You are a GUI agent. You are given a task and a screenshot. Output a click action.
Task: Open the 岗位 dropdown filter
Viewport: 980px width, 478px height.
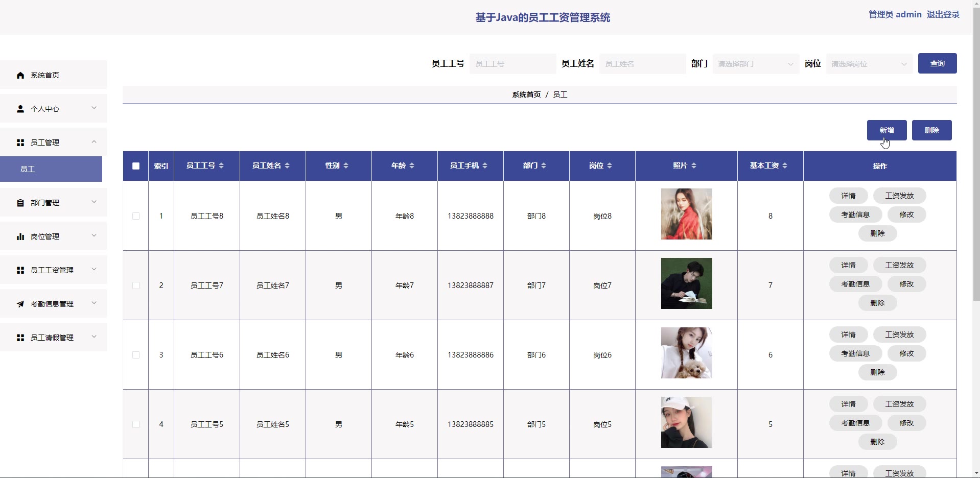tap(869, 64)
